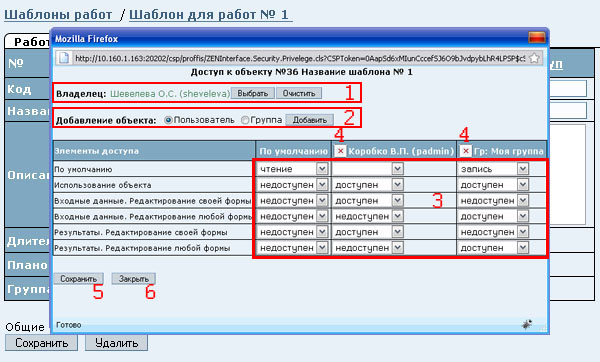600x362 pixels.
Task: Remove the Коробко В.П. (padmin) column
Action: tap(340, 151)
